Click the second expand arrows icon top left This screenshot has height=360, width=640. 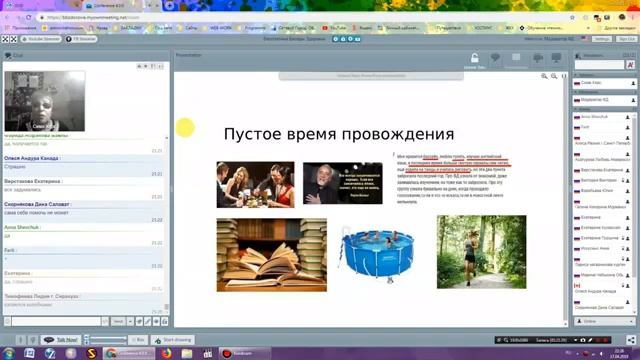click(x=13, y=39)
